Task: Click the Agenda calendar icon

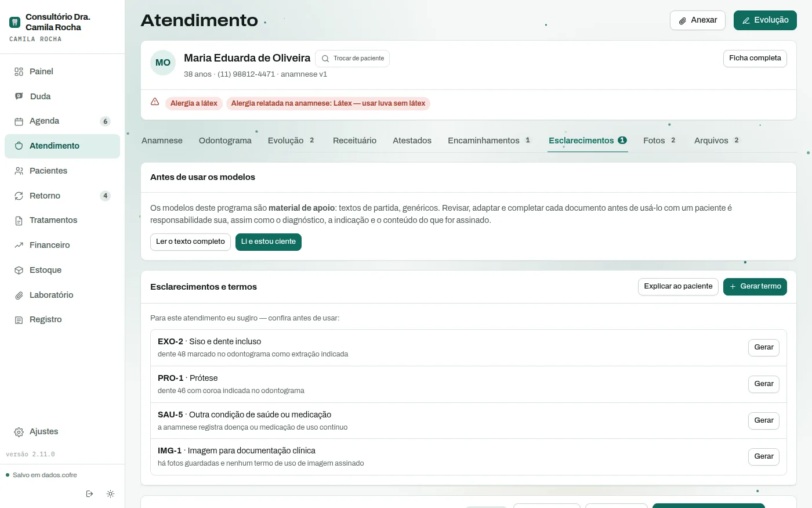Action: point(19,121)
